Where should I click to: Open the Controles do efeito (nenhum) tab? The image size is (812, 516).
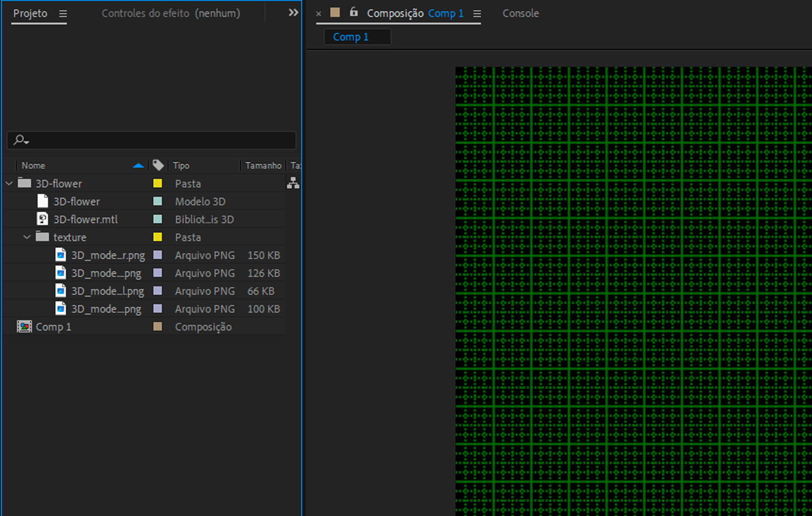click(x=171, y=13)
